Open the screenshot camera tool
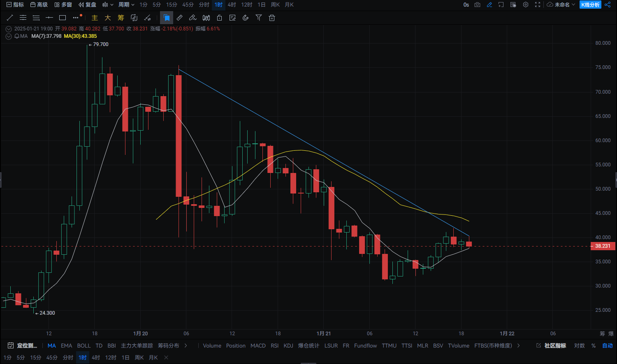 coord(477,5)
